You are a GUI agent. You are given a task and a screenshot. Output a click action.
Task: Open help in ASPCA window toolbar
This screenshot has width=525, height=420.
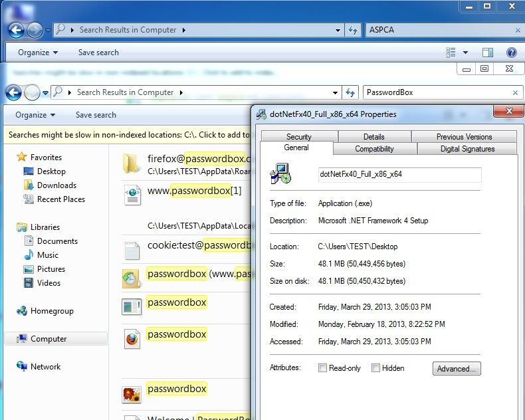pos(511,52)
